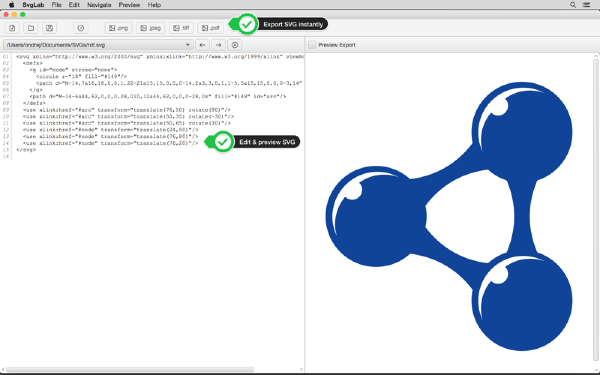The image size is (600, 375).
Task: Open Spotlight search in menu bar
Action: click(x=573, y=5)
